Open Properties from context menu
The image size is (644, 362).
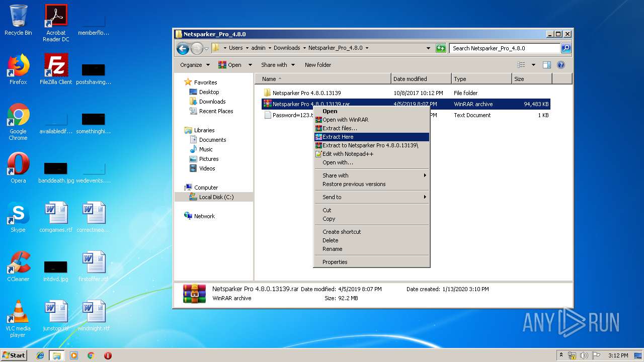(371, 262)
